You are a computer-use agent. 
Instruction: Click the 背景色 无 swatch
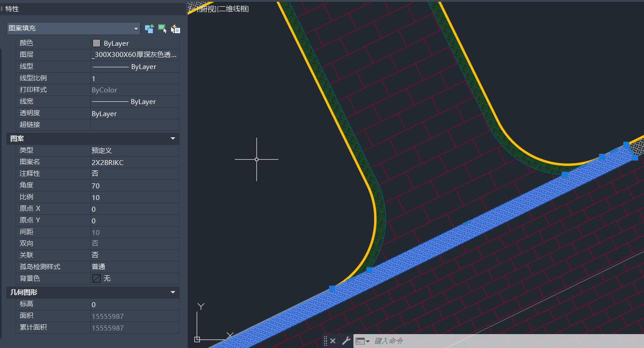click(x=96, y=278)
